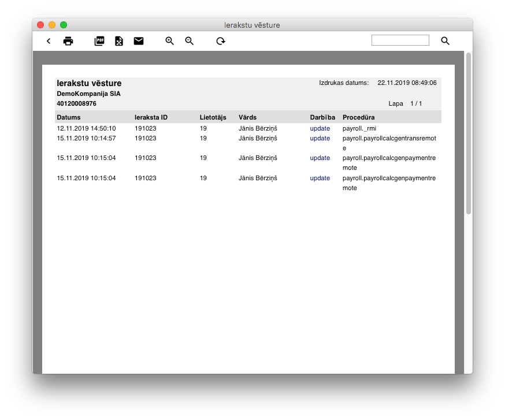Click the DemoKompanija SIA company name

[88, 94]
